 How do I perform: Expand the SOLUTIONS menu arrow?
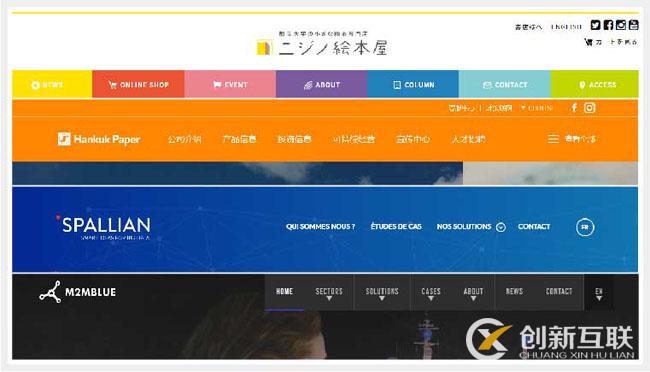382,298
